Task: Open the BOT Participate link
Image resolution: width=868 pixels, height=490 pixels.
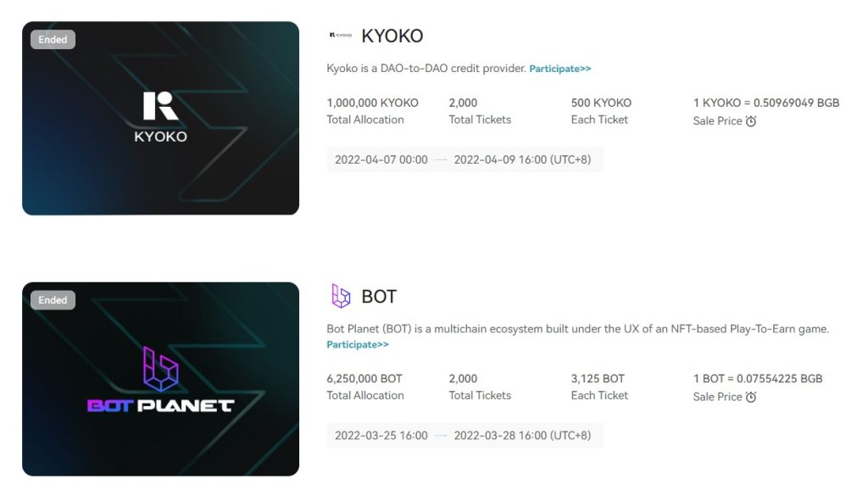Action: pos(357,345)
